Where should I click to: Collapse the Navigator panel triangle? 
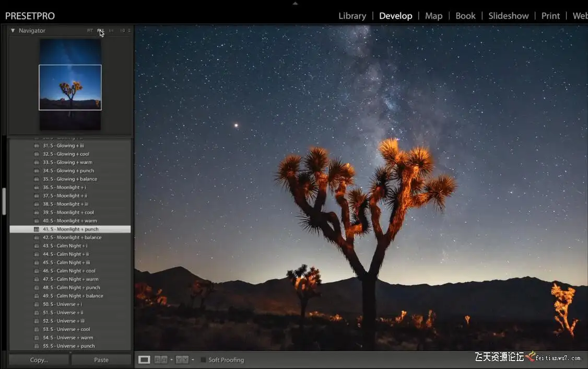(13, 31)
